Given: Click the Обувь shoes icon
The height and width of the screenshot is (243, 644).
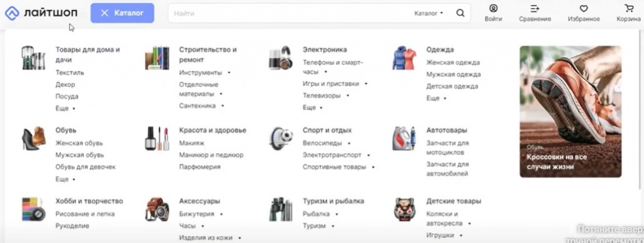Looking at the screenshot, I should pos(33,138).
